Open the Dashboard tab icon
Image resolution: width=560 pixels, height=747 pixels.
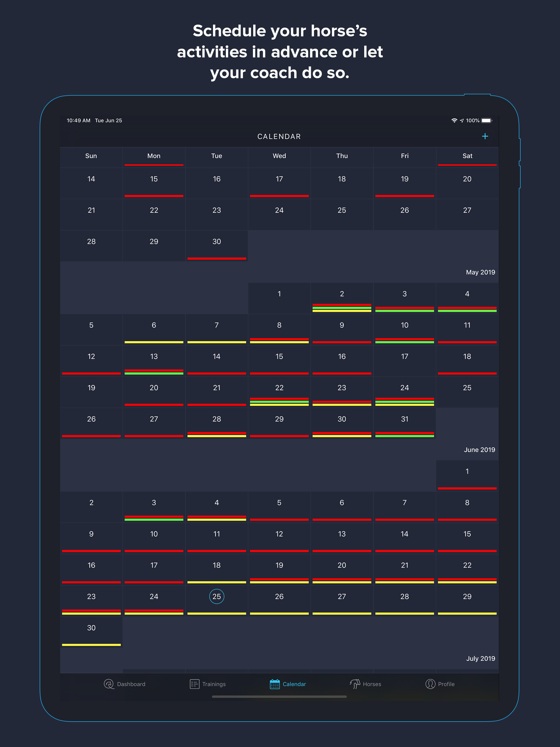coord(109,684)
